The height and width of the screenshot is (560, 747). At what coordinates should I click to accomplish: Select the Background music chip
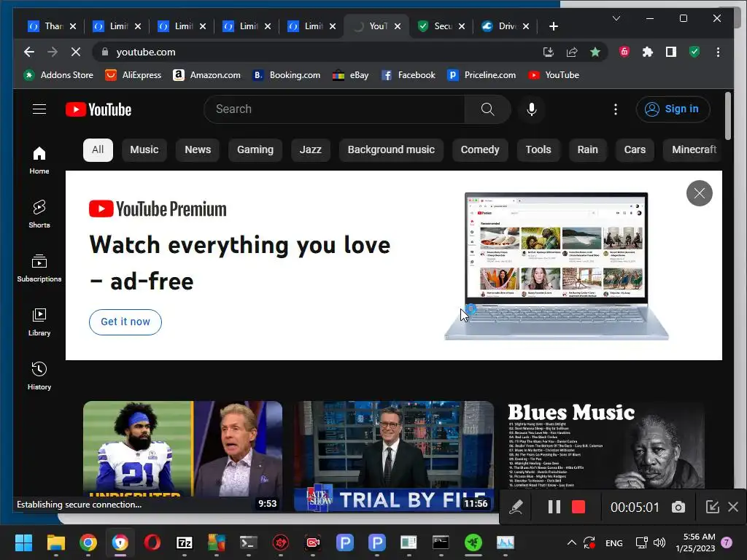[x=391, y=149]
